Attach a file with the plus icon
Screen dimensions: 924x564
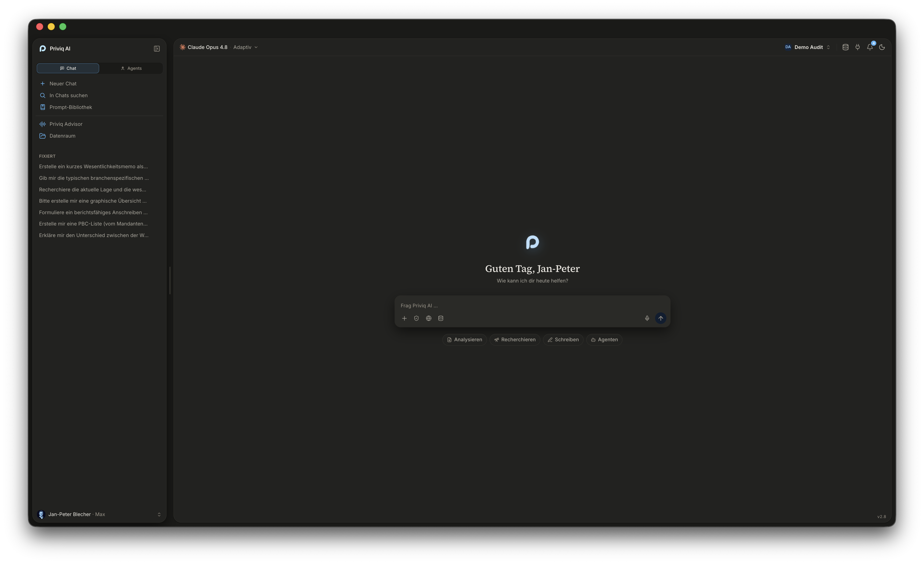tap(404, 318)
